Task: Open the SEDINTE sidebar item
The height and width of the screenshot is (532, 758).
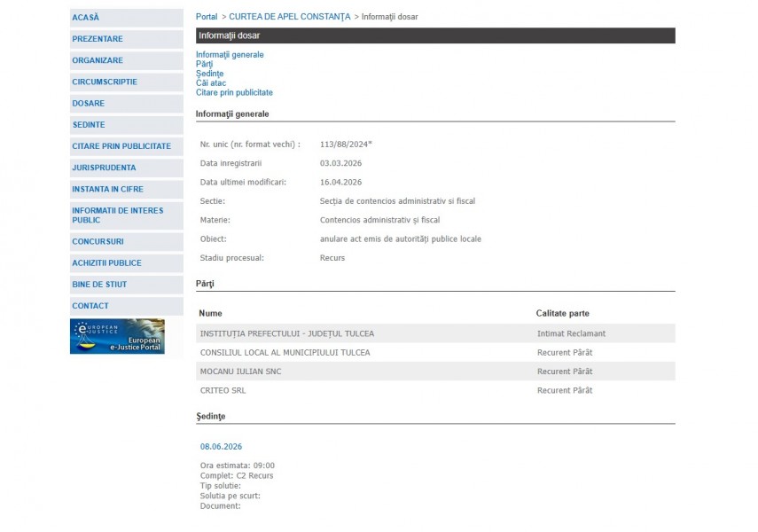Action: click(89, 125)
